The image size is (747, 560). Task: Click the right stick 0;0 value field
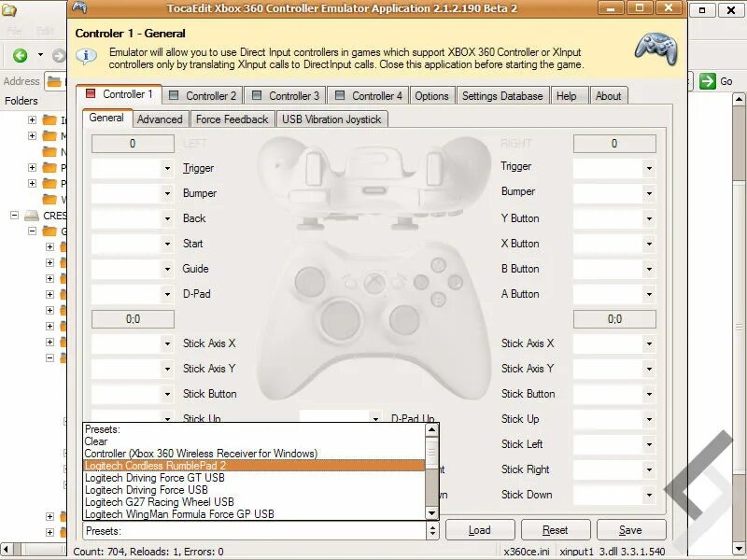coord(614,319)
